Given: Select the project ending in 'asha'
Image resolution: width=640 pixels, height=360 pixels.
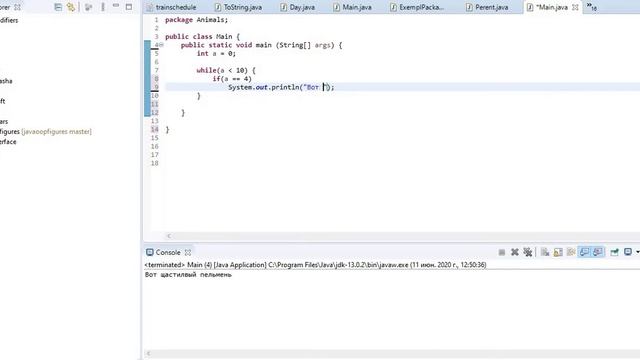Looking at the screenshot, I should (x=6, y=81).
